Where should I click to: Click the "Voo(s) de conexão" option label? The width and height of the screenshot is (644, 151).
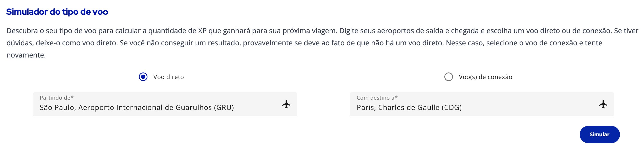pyautogui.click(x=485, y=77)
